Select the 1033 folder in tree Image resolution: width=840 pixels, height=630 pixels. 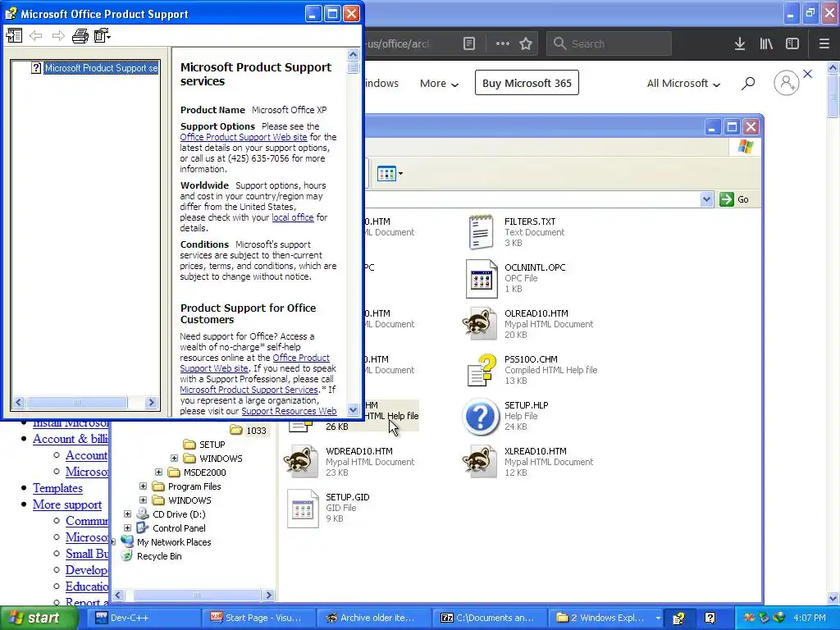256,430
